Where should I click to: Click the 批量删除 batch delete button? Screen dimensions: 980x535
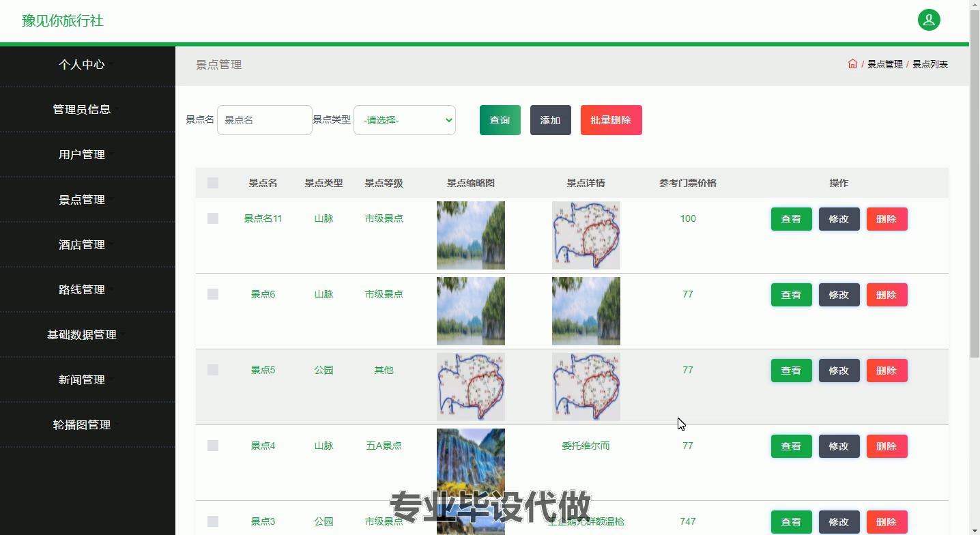coord(611,120)
